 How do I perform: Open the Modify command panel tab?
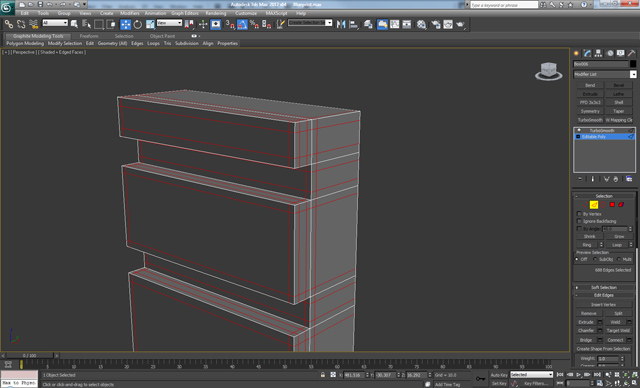pos(587,53)
